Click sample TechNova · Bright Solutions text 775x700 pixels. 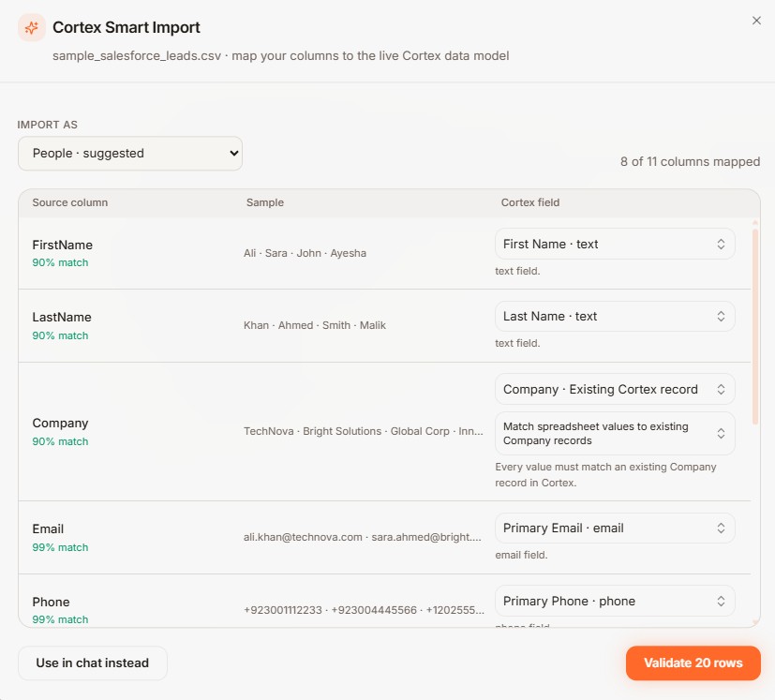[x=364, y=431]
